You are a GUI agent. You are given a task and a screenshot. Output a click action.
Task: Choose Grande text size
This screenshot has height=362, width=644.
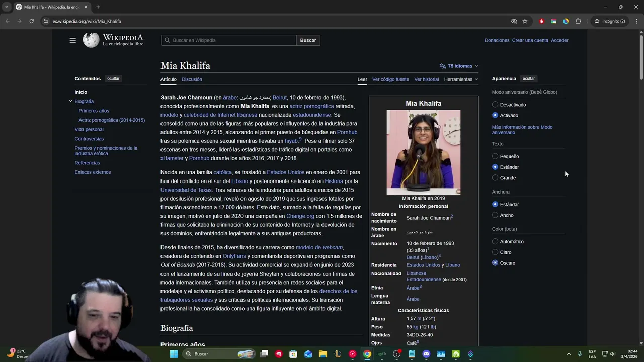coord(495,178)
